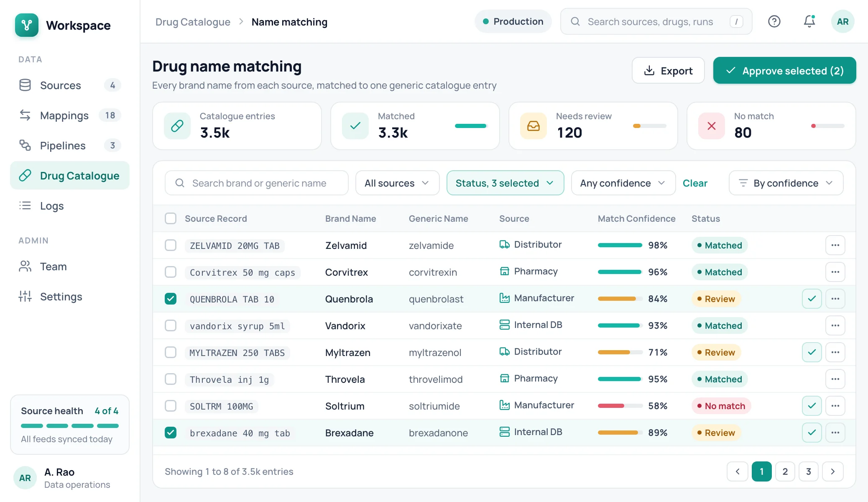This screenshot has height=502, width=868.
Task: Click the Catalogue entries pill icon
Action: click(x=177, y=126)
